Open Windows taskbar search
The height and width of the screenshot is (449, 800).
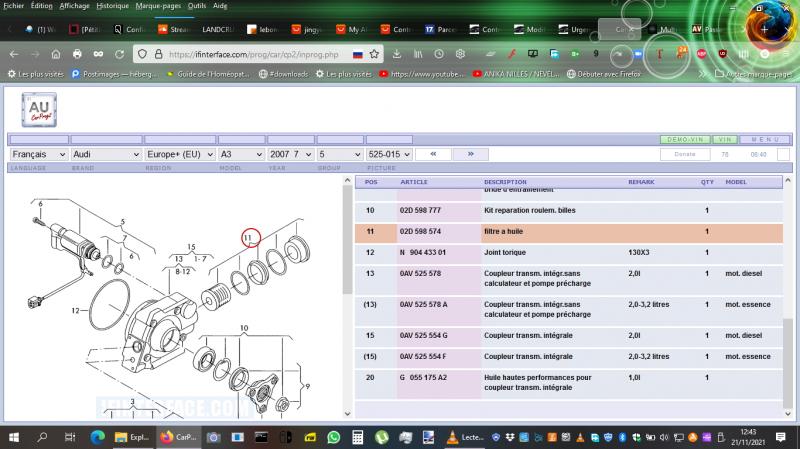[x=42, y=437]
